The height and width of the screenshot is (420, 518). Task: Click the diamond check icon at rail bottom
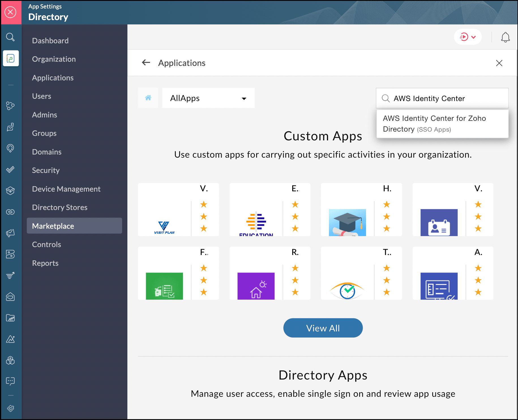(x=10, y=408)
